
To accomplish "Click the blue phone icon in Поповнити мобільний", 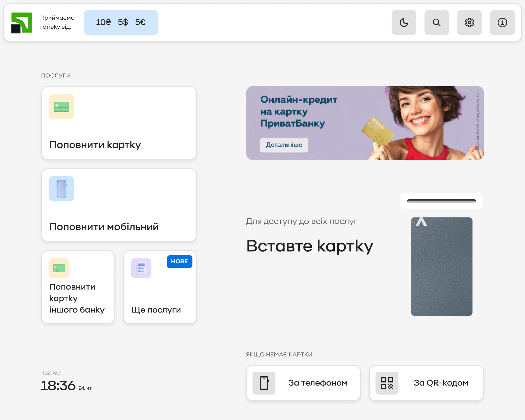I will click(x=62, y=189).
